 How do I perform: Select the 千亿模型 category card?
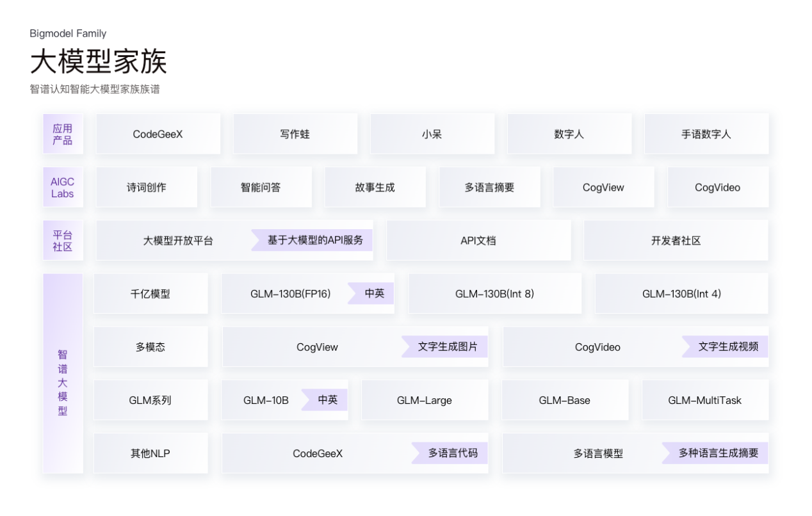tap(150, 294)
